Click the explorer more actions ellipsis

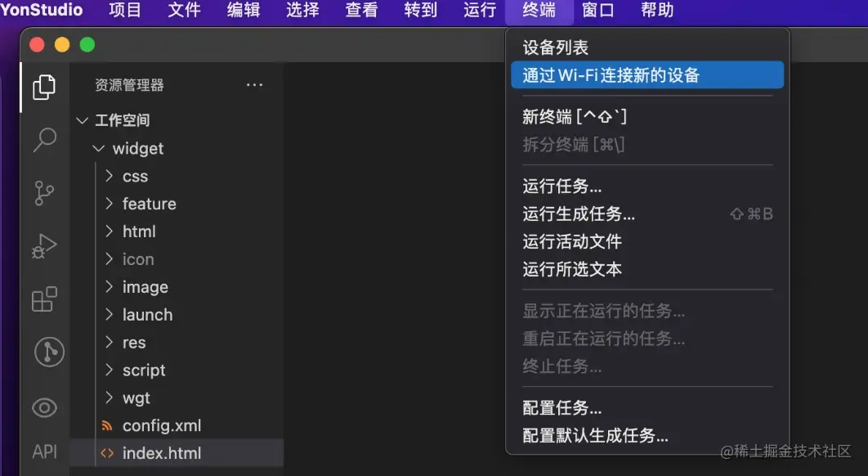[x=255, y=85]
